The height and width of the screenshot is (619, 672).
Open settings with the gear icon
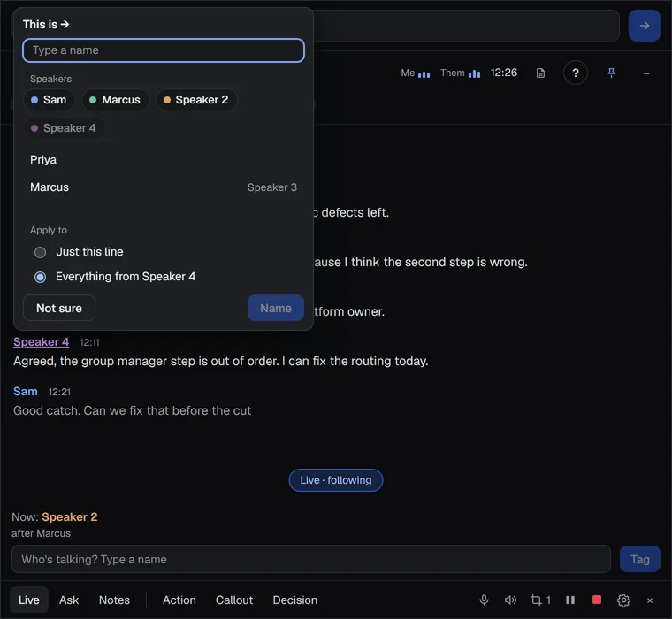point(623,600)
